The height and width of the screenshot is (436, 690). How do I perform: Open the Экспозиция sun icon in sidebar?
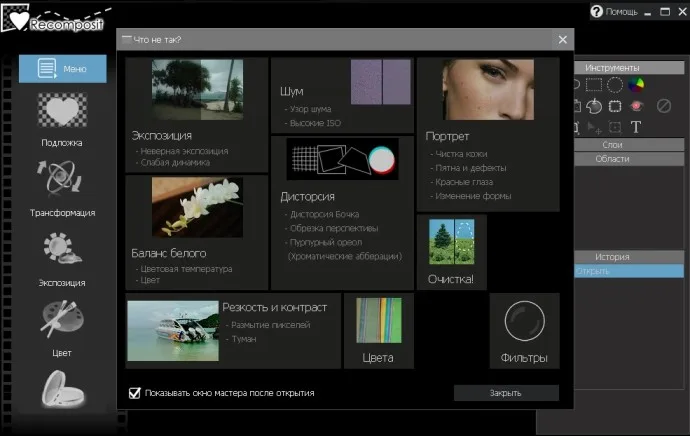click(62, 248)
